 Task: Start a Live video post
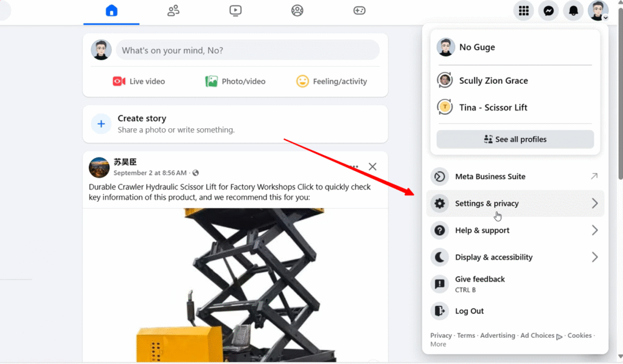point(139,81)
